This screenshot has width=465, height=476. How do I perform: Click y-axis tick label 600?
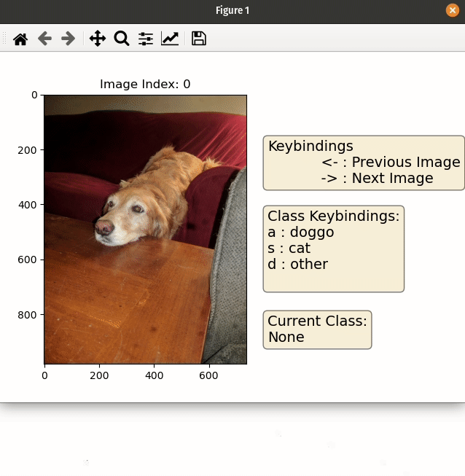(27, 260)
